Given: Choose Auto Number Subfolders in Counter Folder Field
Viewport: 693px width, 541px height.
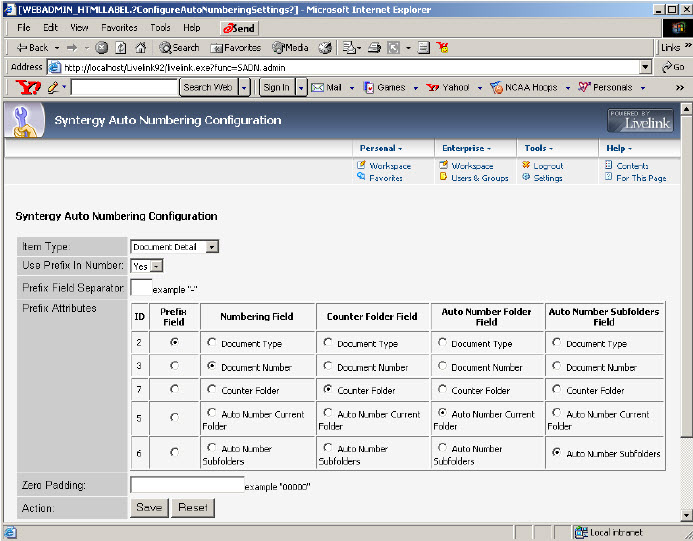Looking at the screenshot, I should tap(329, 450).
